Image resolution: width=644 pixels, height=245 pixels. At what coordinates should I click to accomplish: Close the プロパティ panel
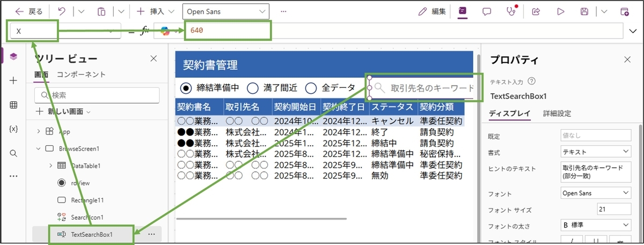click(x=627, y=60)
